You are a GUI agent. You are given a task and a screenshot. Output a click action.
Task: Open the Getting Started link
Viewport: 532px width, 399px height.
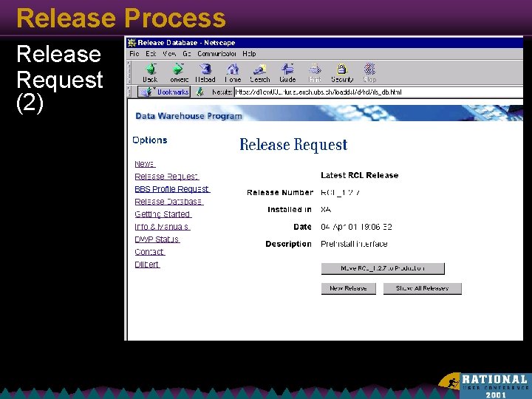click(x=163, y=214)
